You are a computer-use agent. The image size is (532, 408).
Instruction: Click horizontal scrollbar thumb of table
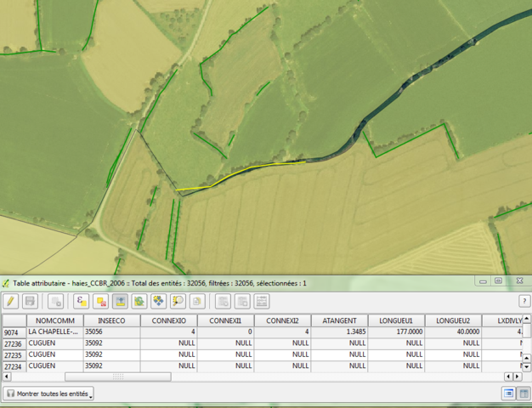pyautogui.click(x=118, y=377)
